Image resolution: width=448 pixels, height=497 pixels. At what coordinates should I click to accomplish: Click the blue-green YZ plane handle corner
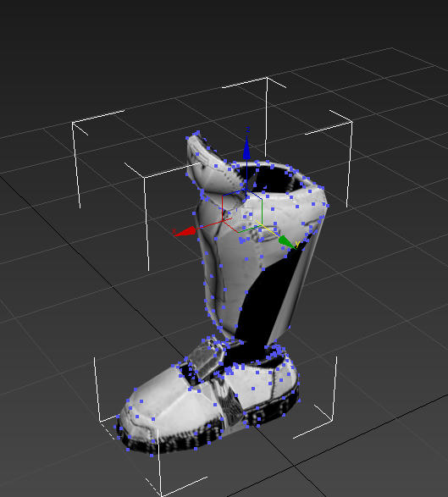click(x=262, y=200)
